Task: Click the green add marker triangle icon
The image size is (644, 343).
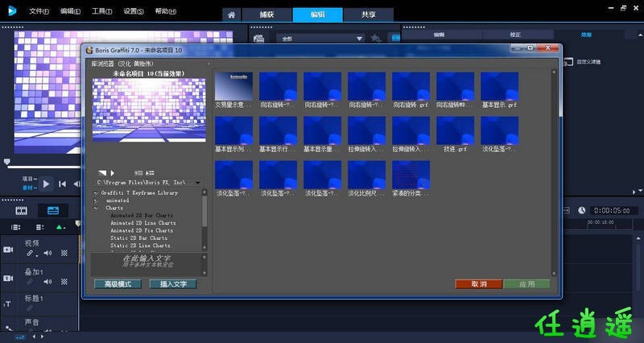Action: 60,227
